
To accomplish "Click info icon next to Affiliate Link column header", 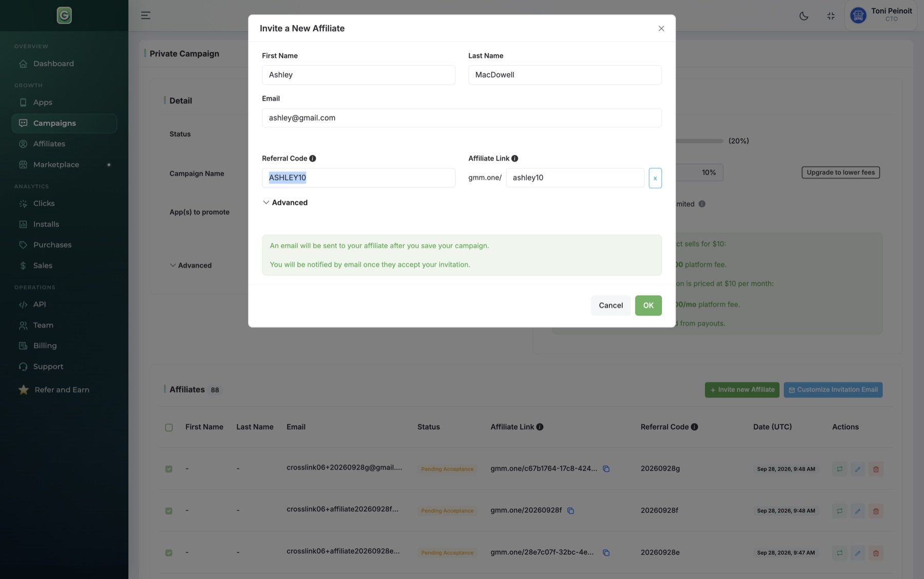I will pos(540,427).
